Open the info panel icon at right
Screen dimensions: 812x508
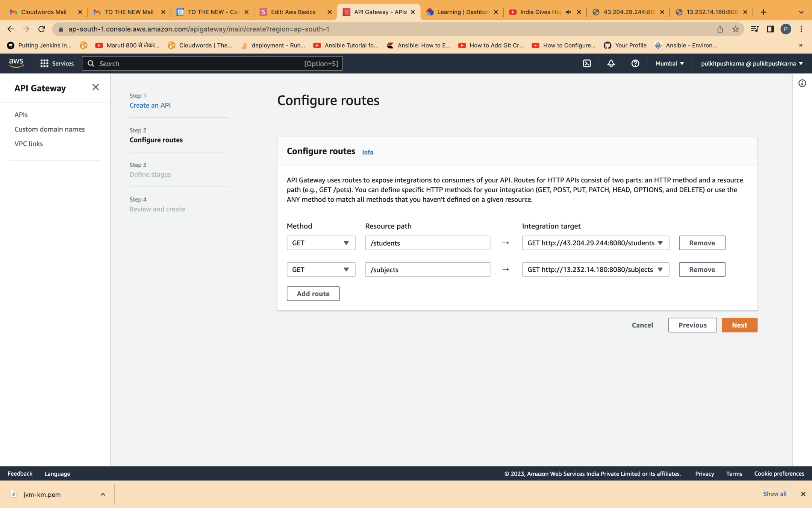[x=802, y=83]
